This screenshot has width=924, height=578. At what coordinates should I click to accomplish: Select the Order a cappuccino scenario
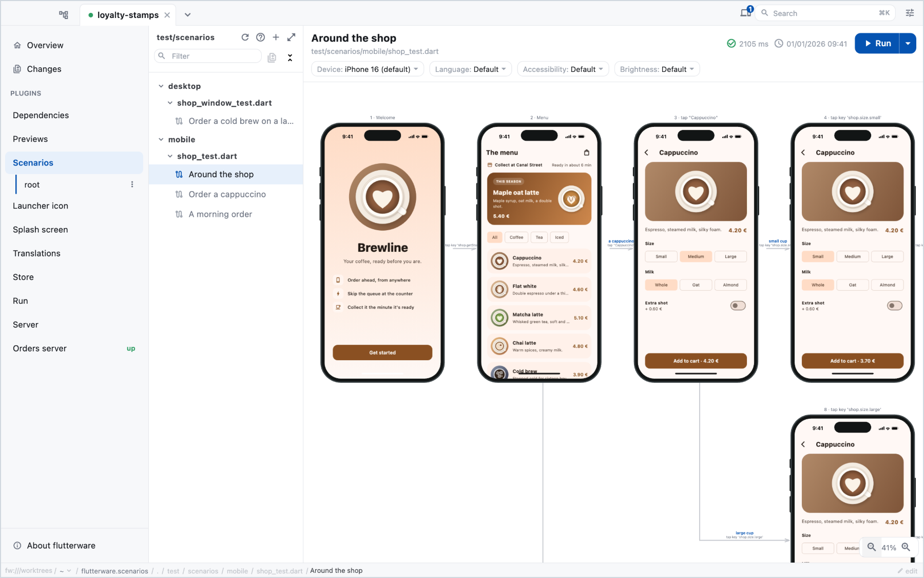226,194
